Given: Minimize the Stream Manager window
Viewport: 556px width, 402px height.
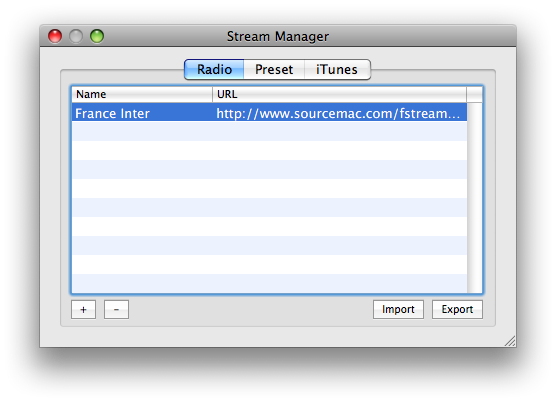Looking at the screenshot, I should coord(76,36).
